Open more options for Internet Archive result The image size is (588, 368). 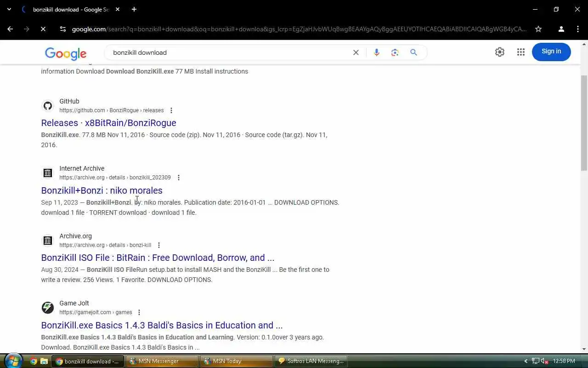pyautogui.click(x=179, y=178)
